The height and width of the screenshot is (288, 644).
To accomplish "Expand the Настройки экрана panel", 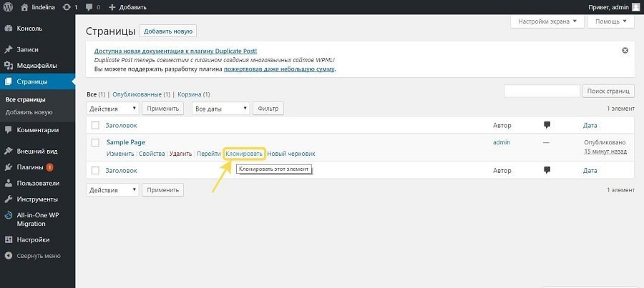I will pyautogui.click(x=546, y=21).
